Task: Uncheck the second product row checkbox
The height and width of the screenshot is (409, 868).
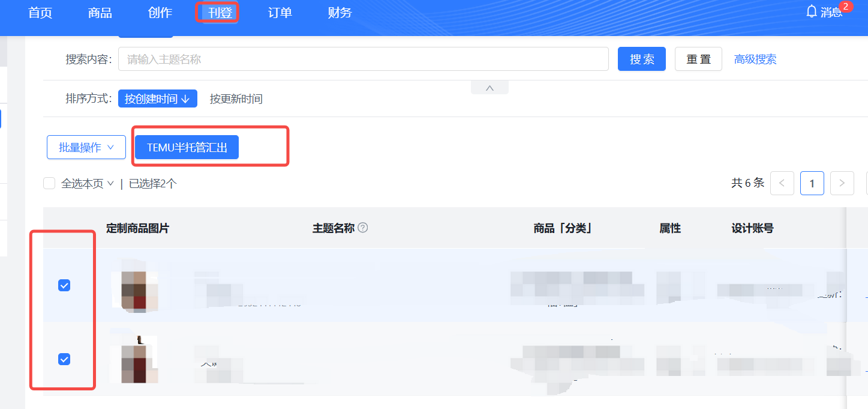Action: click(64, 359)
